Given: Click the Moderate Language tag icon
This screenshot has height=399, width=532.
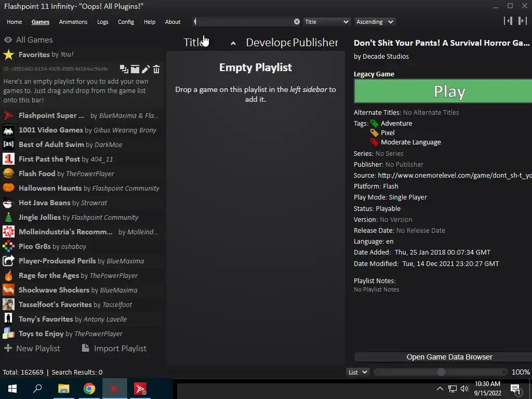Looking at the screenshot, I should click(374, 142).
